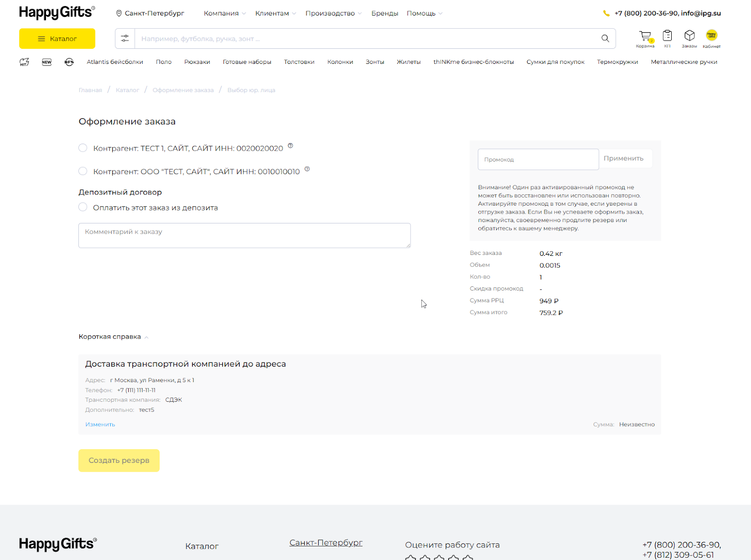The image size is (751, 560).
Task: Open the Бренды menu item
Action: coord(384,13)
